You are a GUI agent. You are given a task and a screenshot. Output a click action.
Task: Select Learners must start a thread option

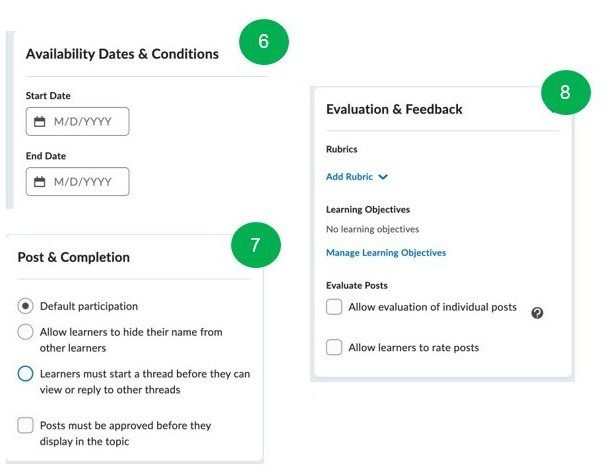click(26, 374)
